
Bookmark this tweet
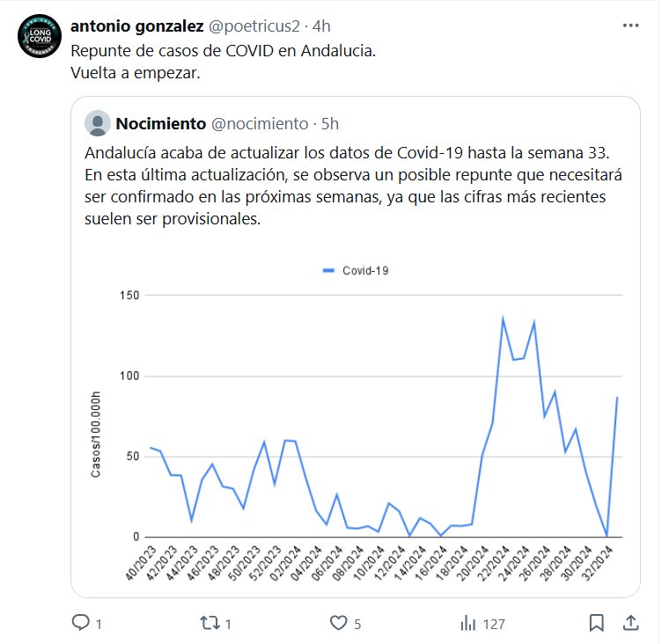pos(597,623)
